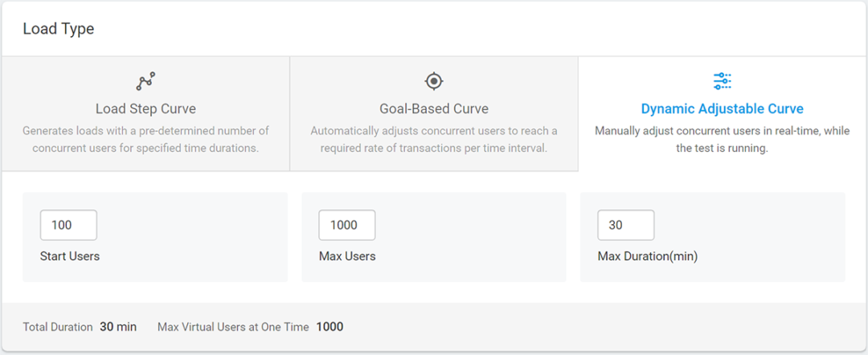868x355 pixels.
Task: Choose the Dynamic Adjustable Curve title
Action: pyautogui.click(x=722, y=108)
